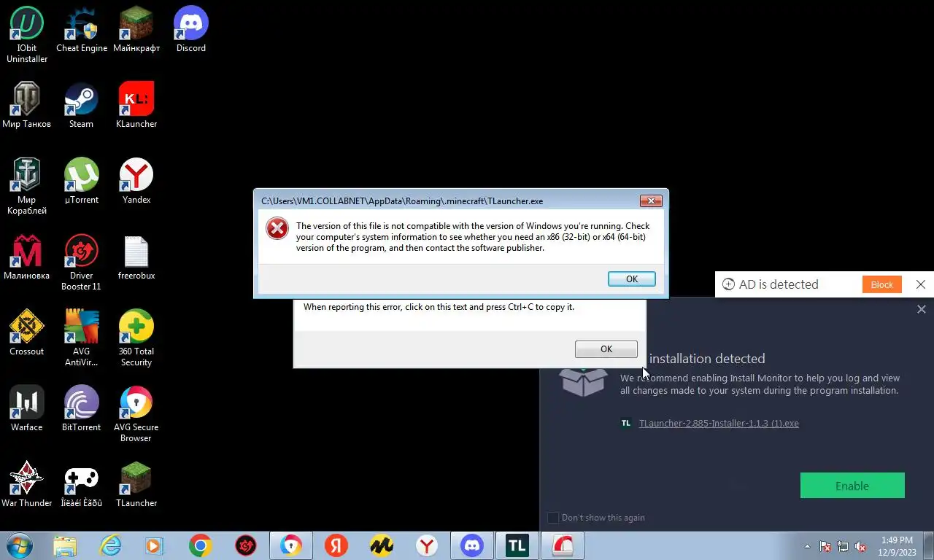Select the BitTorrent desktop shortcut
The height and width of the screenshot is (560, 934).
82,408
